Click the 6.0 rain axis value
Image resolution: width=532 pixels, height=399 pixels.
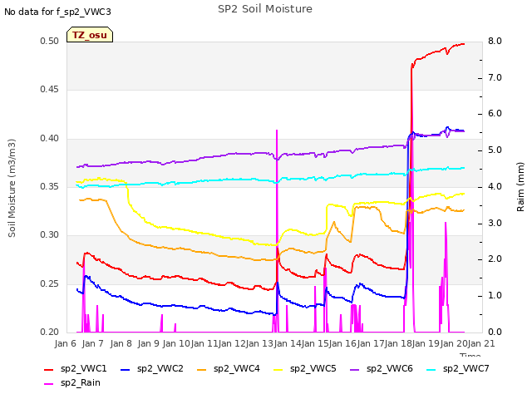(x=495, y=114)
